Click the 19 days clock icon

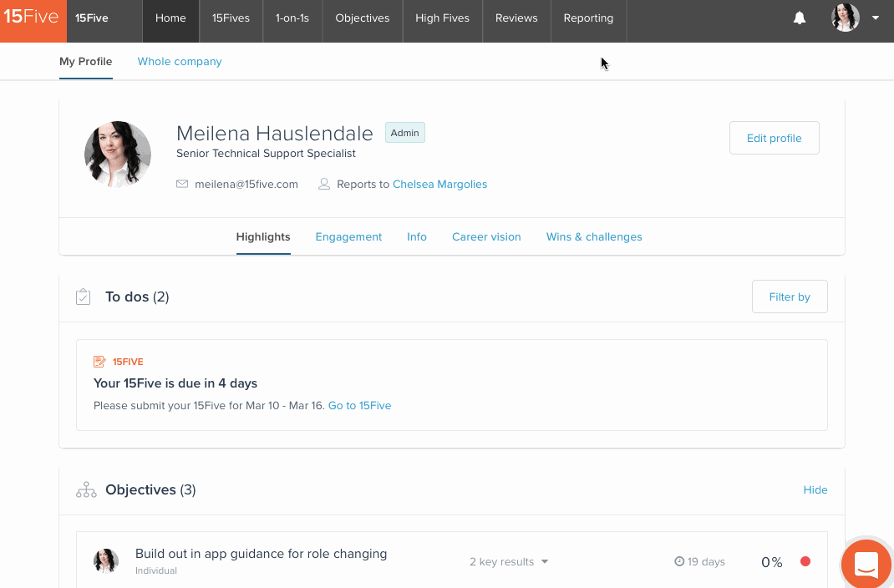[x=679, y=562]
